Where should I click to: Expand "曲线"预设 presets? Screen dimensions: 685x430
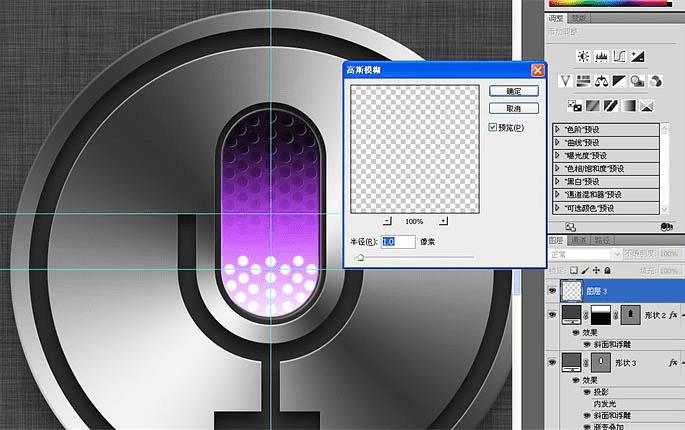pos(557,142)
